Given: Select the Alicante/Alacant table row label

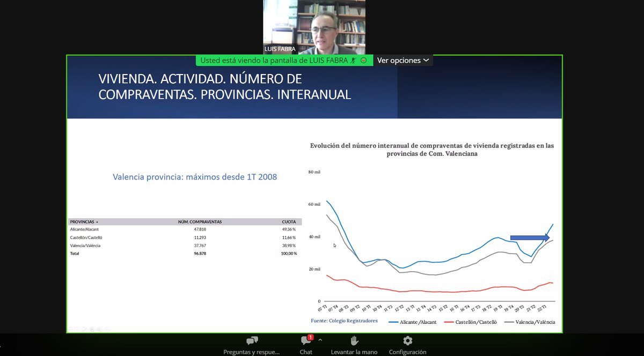Looking at the screenshot, I should 84,229.
